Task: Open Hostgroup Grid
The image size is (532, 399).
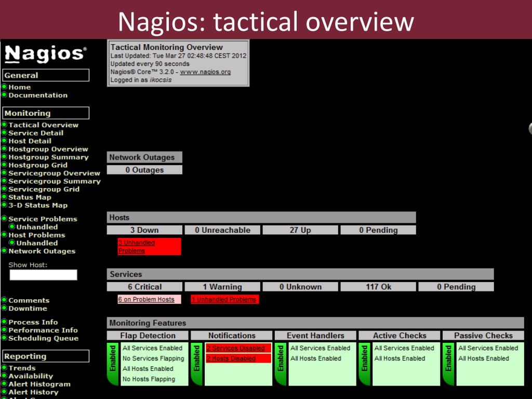Action: click(37, 165)
